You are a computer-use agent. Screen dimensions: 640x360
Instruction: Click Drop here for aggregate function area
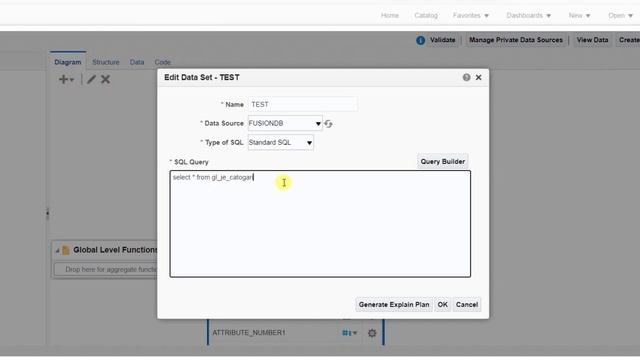click(x=105, y=269)
